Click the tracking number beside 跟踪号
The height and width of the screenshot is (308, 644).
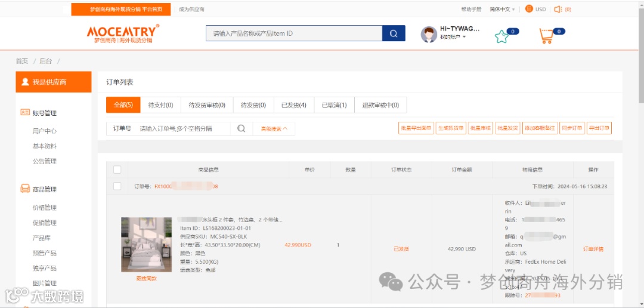tap(543, 295)
